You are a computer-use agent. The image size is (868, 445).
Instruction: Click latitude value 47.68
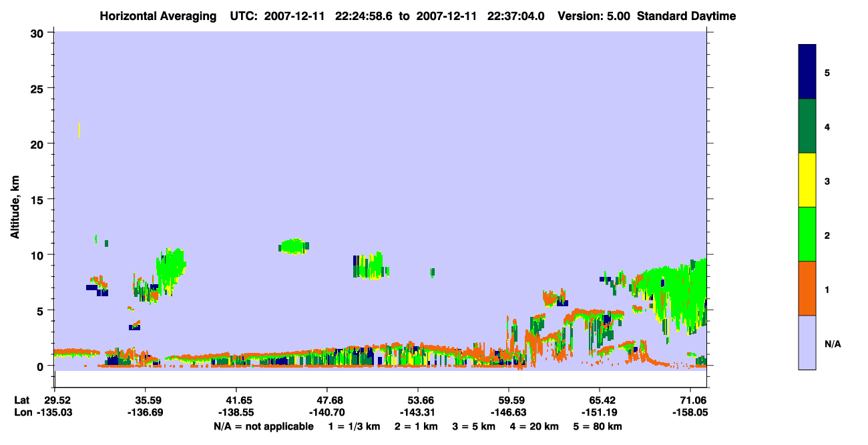coord(326,400)
